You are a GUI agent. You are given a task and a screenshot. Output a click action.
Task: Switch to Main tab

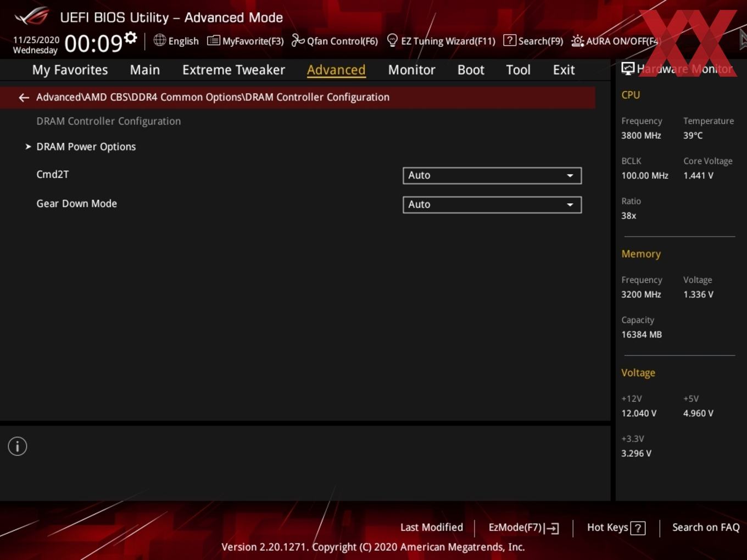(145, 70)
